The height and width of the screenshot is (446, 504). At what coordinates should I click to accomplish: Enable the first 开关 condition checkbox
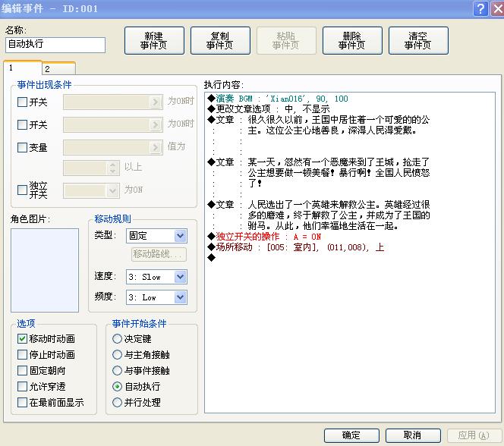pos(22,102)
